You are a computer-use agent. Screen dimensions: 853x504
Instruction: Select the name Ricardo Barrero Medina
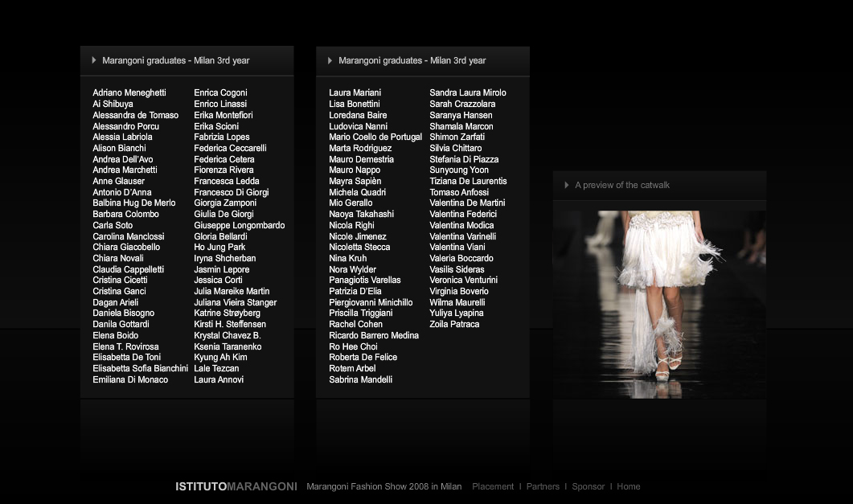tap(374, 335)
